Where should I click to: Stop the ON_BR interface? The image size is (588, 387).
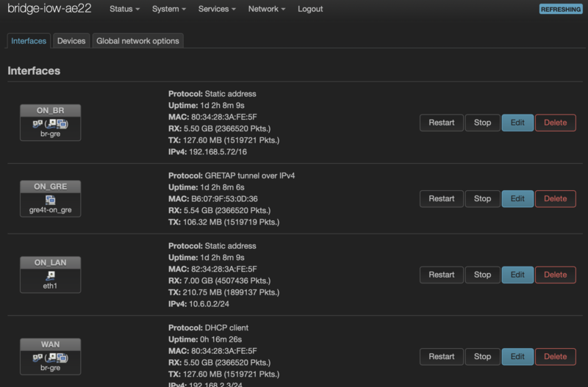(x=482, y=123)
